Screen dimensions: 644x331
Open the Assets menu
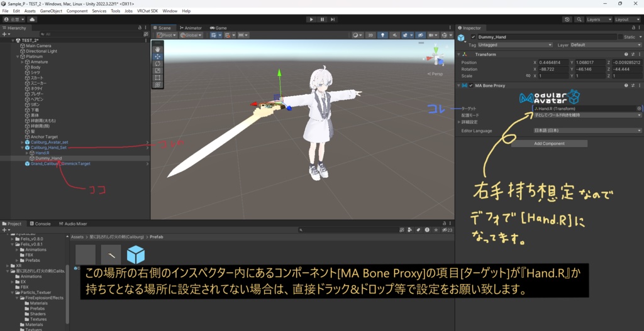click(30, 11)
